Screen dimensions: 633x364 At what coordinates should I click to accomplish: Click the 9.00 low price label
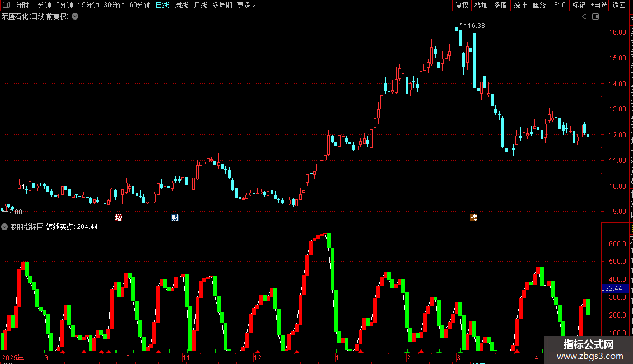pyautogui.click(x=15, y=212)
